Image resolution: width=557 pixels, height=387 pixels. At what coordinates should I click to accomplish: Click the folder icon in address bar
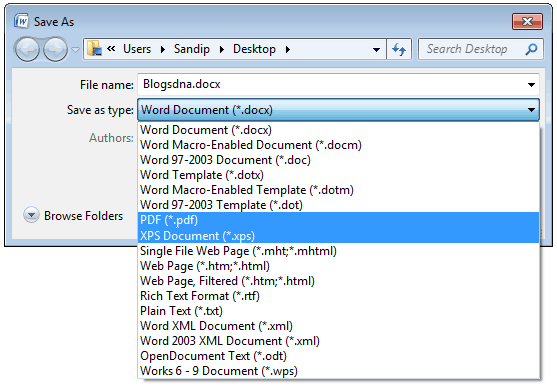click(x=94, y=49)
